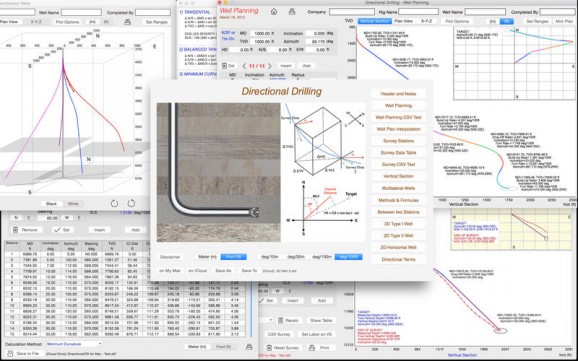Click the Del station button in Well Planning
The height and width of the screenshot is (361, 578).
[x=229, y=66]
